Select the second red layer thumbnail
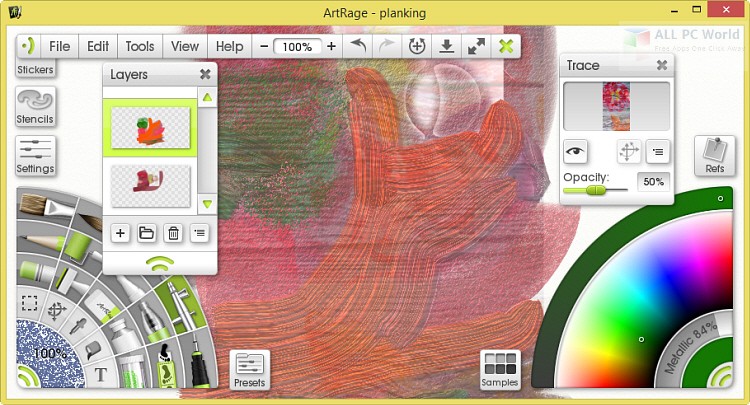Image resolution: width=750 pixels, height=405 pixels. (151, 186)
